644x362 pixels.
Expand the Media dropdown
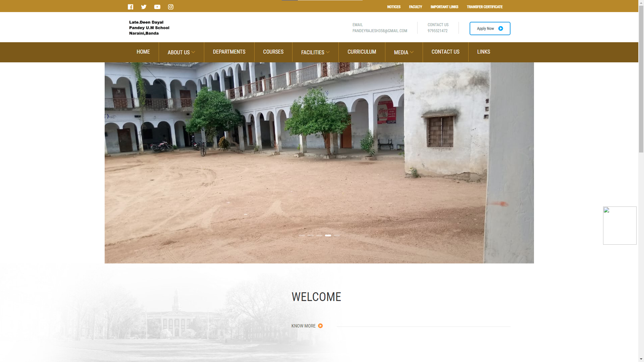[404, 52]
